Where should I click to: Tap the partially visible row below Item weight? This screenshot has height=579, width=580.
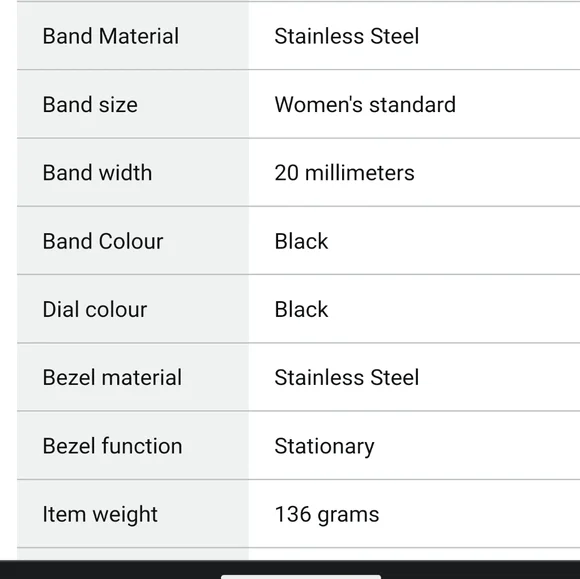pos(299,554)
